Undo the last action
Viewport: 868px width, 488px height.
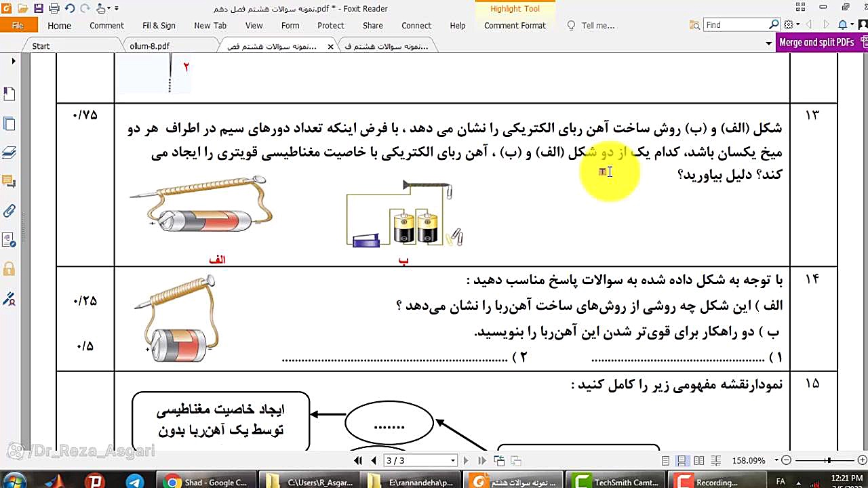[x=69, y=9]
